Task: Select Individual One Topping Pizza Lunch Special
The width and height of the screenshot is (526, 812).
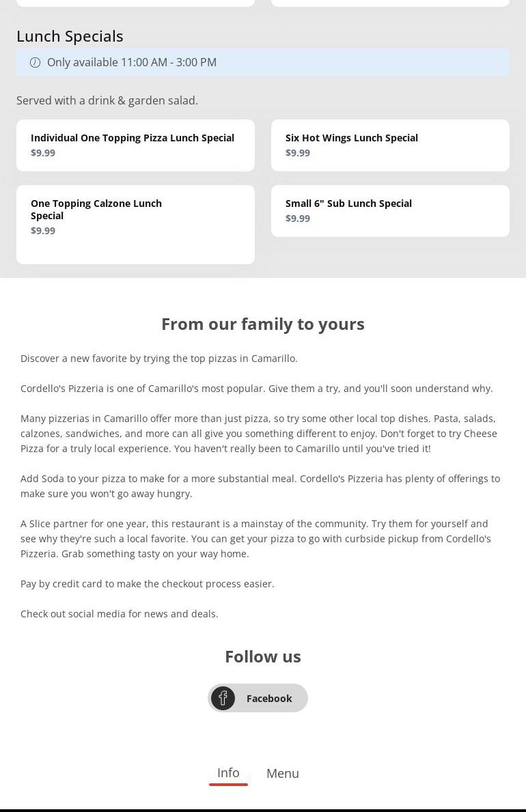Action: tap(133, 138)
